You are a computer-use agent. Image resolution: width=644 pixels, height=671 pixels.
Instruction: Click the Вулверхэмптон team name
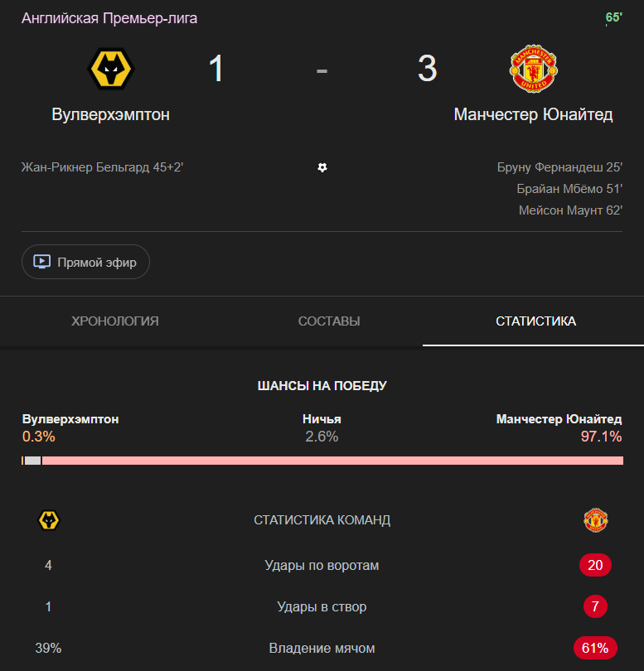[x=110, y=115]
